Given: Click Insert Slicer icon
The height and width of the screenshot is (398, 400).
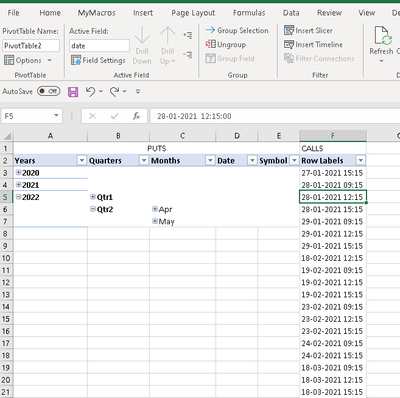Looking at the screenshot, I should click(x=289, y=30).
